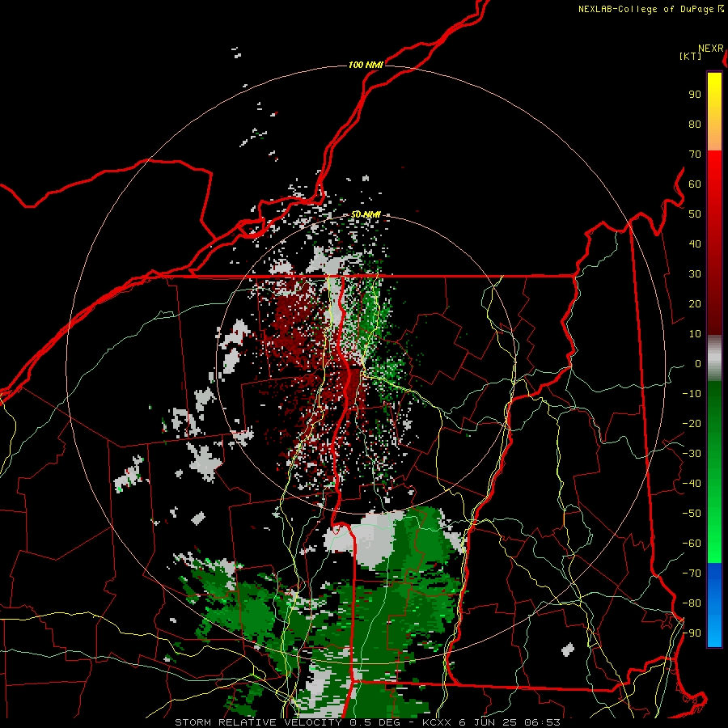Click the 50 value on velocity scale

click(695, 214)
